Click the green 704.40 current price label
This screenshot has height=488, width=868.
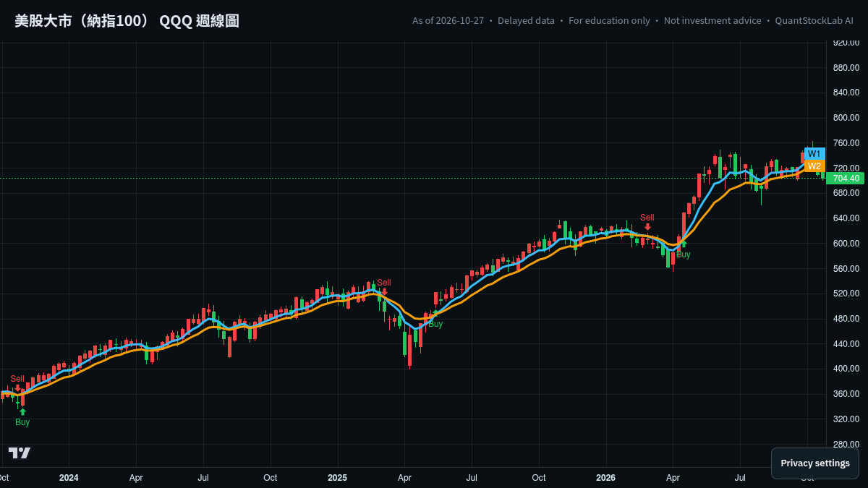pyautogui.click(x=846, y=179)
